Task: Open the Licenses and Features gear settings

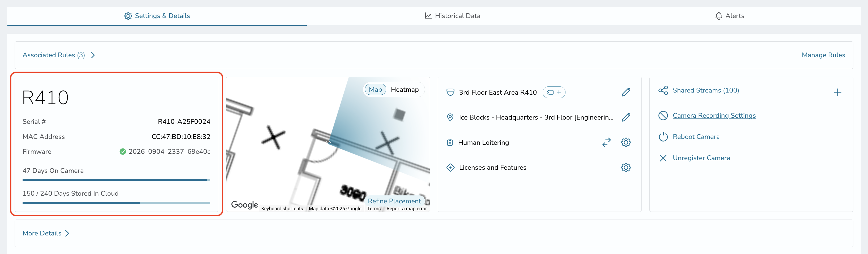Action: click(x=626, y=168)
